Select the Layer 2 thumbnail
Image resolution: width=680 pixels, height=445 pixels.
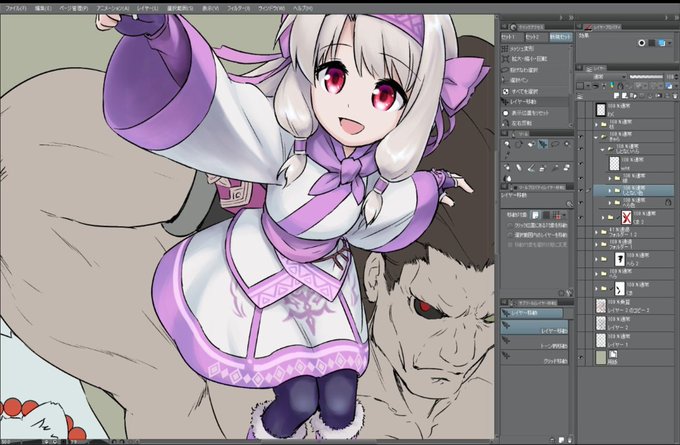coord(601,324)
